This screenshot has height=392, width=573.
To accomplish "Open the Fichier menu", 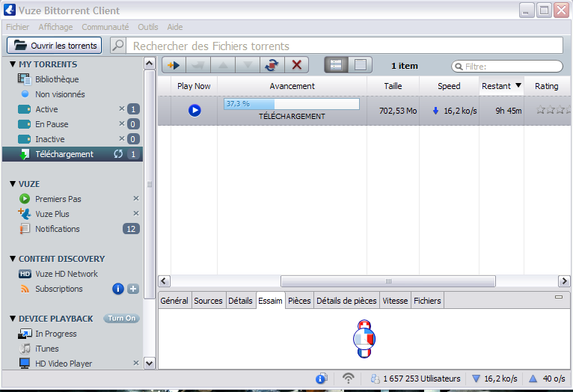I will pos(17,27).
